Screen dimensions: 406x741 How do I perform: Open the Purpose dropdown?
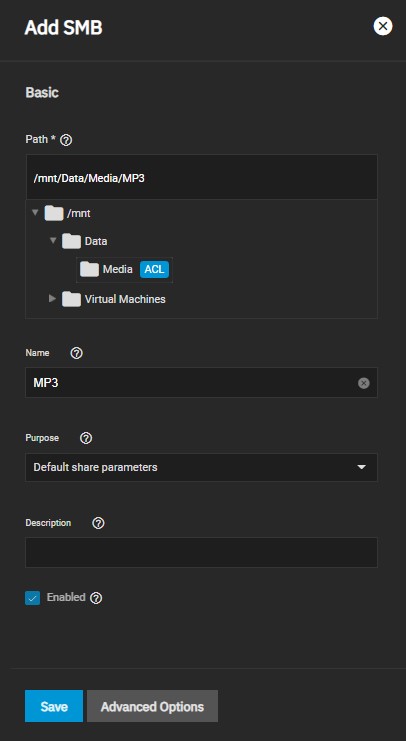[201, 467]
